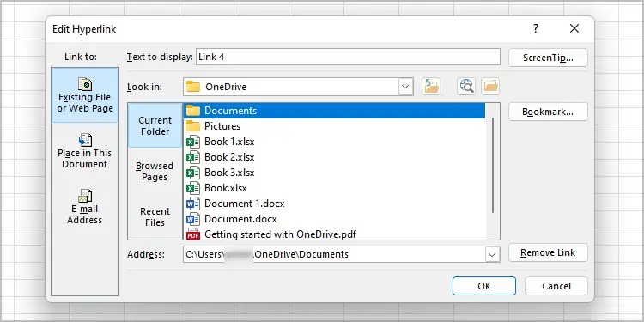Select the Documents folder row
This screenshot has width=644, height=322.
[334, 111]
